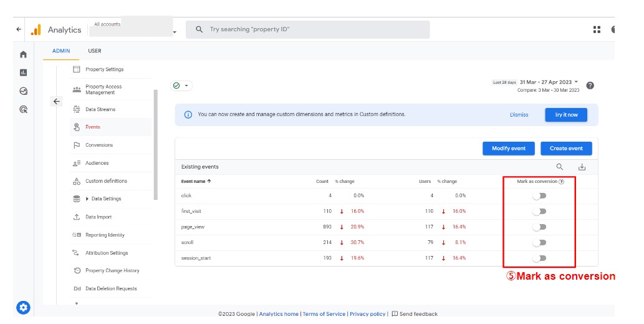Open the Google apps grid icon
The width and height of the screenshot is (644, 324).
pyautogui.click(x=597, y=29)
